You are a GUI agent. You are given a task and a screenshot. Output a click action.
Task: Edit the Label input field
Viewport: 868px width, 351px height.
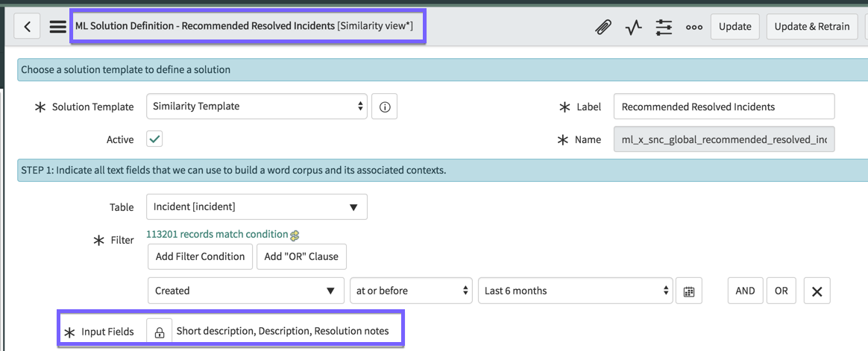tap(724, 107)
